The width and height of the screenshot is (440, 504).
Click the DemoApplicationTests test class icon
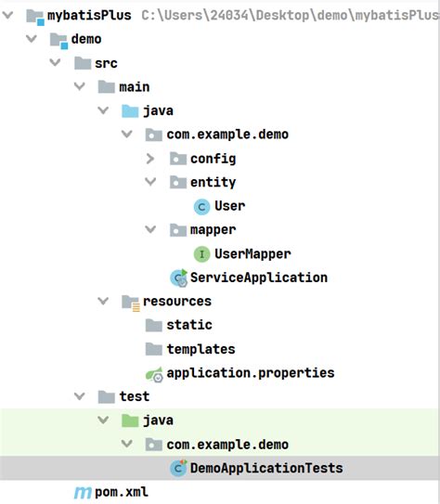click(x=178, y=468)
